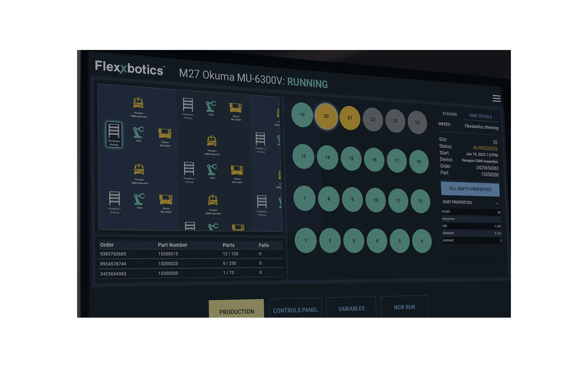
Task: Select slot 9 circle
Action: (352, 199)
